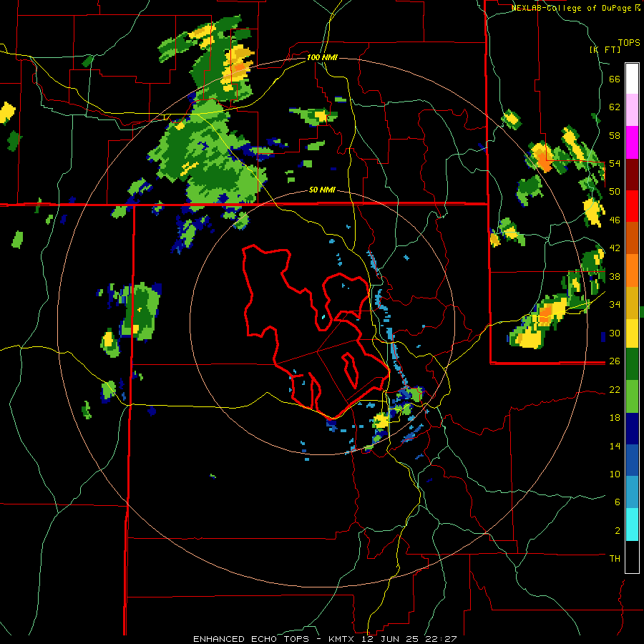644x644 pixels.
Task: Pick the navy blue legend band
Action: (632, 429)
